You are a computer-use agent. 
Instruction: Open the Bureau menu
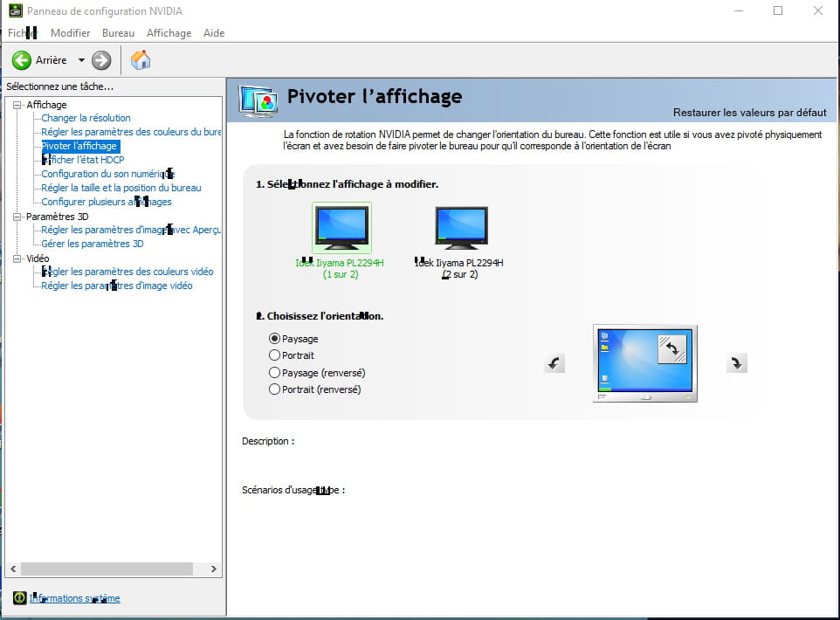pos(118,32)
